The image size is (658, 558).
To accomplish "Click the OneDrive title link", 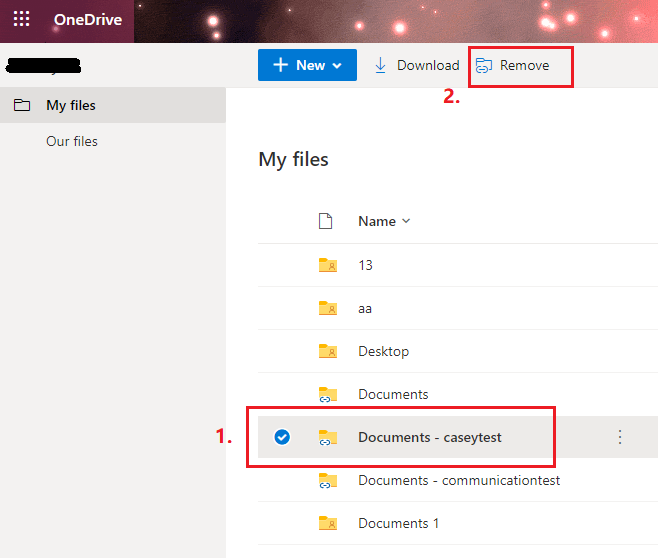I will [x=88, y=20].
